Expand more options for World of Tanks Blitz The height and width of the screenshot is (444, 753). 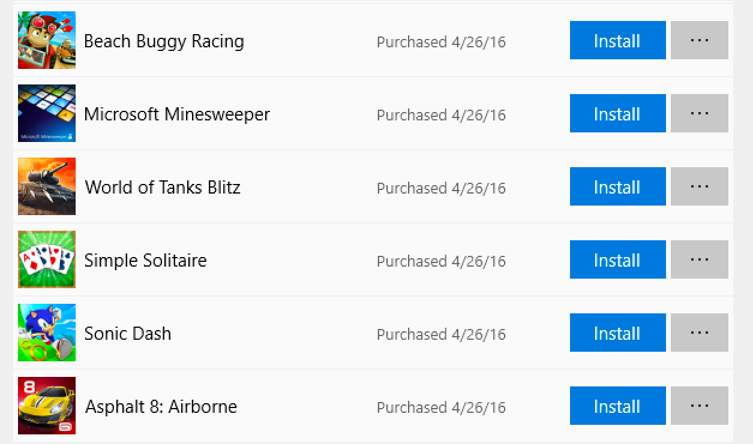[699, 187]
